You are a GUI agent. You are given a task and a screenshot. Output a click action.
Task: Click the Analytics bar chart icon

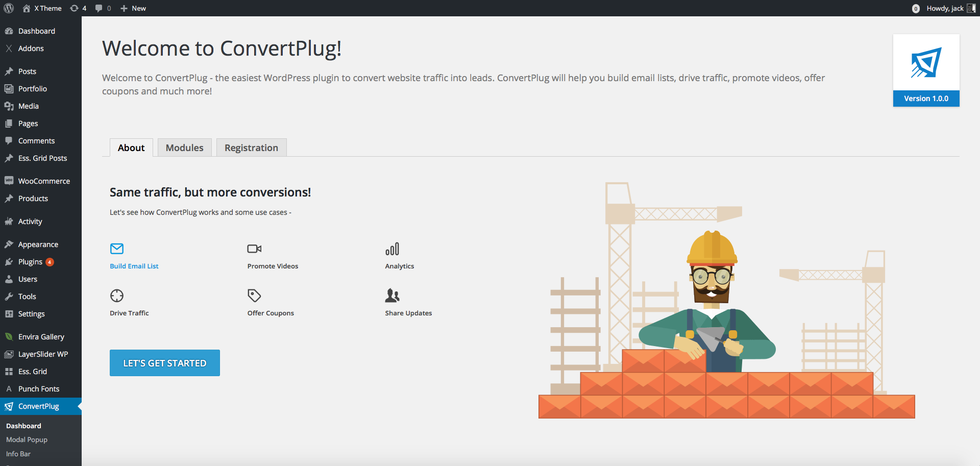click(x=392, y=249)
